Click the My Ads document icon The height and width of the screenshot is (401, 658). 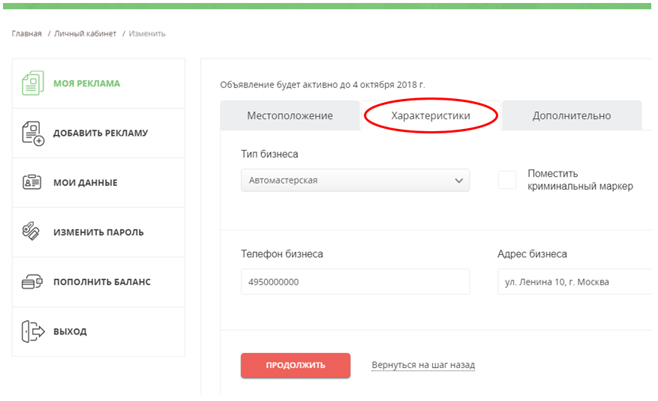[32, 84]
